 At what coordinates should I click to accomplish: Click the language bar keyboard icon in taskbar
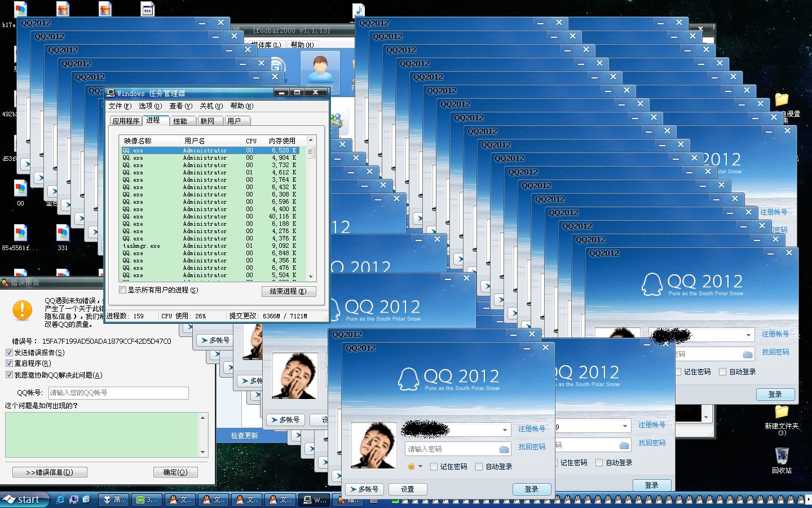point(373,500)
